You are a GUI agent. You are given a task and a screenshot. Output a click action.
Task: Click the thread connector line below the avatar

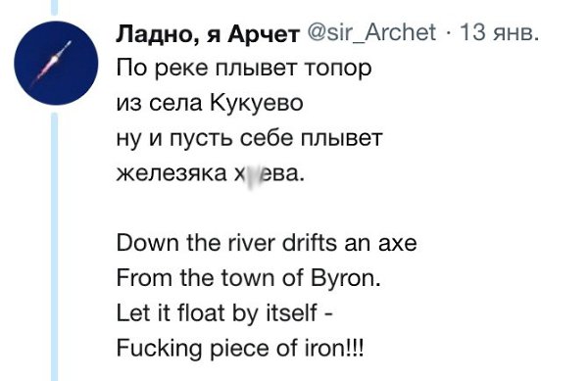55,247
